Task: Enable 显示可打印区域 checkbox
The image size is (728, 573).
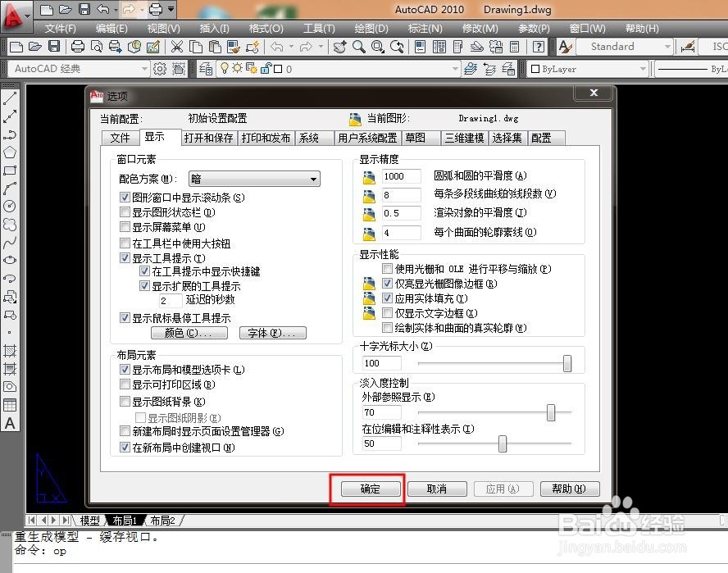Action: pyautogui.click(x=125, y=384)
